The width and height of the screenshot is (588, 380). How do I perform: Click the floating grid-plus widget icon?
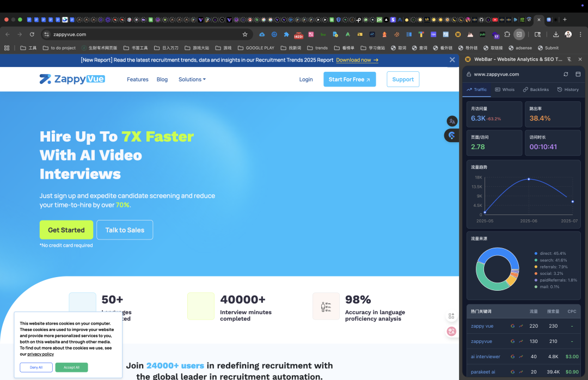[451, 316]
